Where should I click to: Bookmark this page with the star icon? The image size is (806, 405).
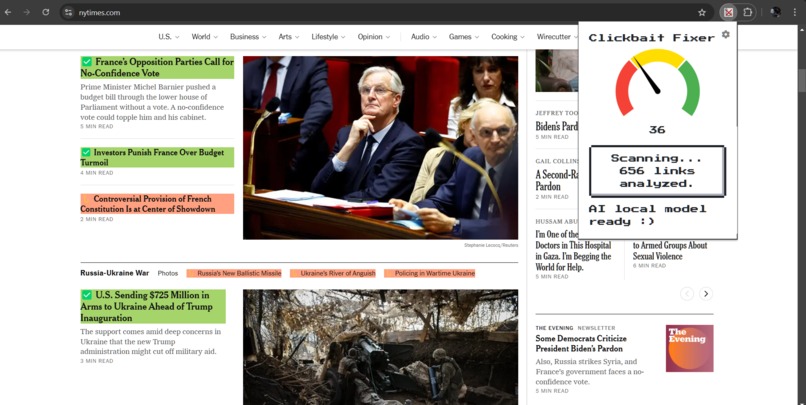702,12
